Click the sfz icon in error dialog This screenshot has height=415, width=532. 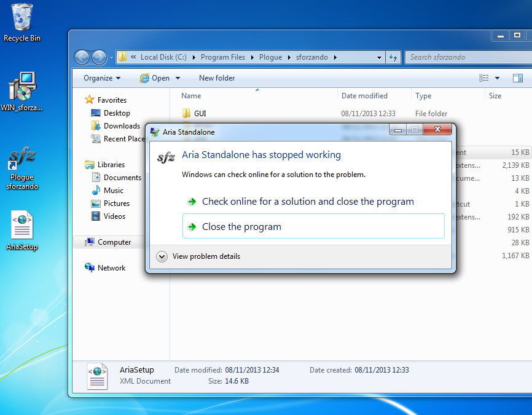click(x=166, y=157)
